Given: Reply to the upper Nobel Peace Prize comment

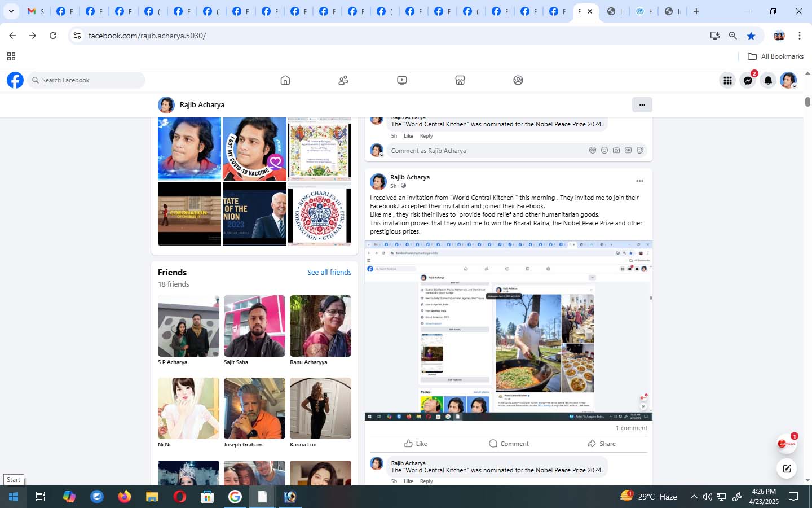Looking at the screenshot, I should click(x=426, y=136).
